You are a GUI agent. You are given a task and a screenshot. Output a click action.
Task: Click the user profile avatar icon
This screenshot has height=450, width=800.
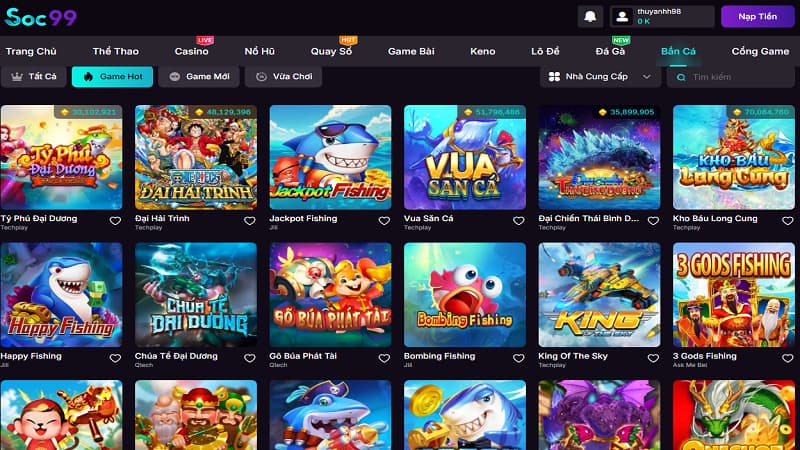click(622, 16)
